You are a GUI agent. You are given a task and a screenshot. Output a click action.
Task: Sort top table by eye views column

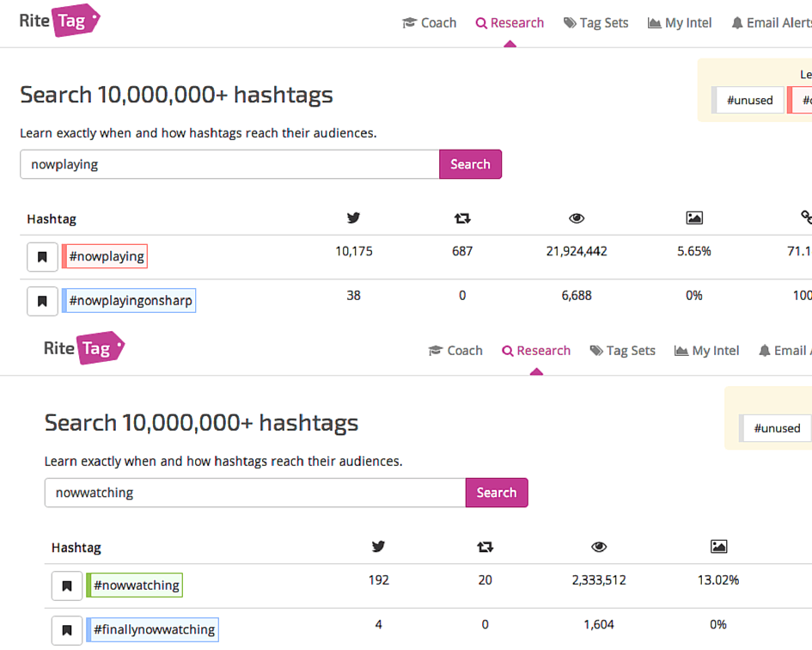[x=577, y=218]
